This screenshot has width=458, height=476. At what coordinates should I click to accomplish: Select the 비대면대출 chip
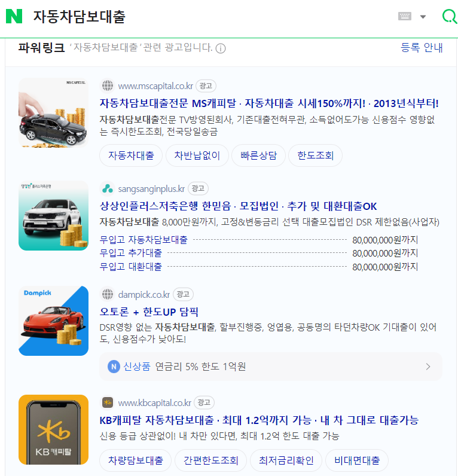point(356,460)
